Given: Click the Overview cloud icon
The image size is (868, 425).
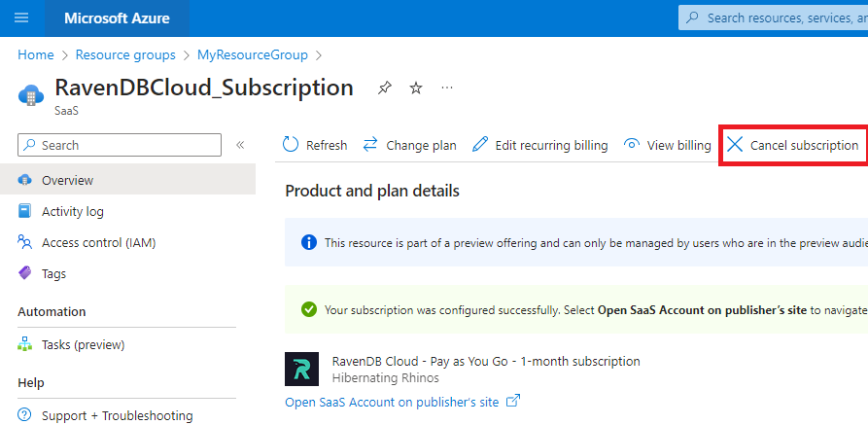Looking at the screenshot, I should (x=25, y=180).
